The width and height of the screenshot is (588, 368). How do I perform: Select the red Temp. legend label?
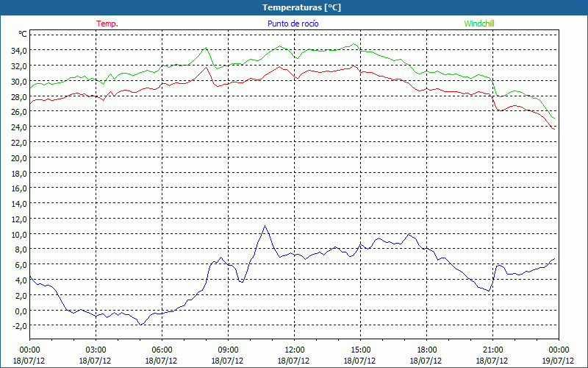click(x=107, y=24)
